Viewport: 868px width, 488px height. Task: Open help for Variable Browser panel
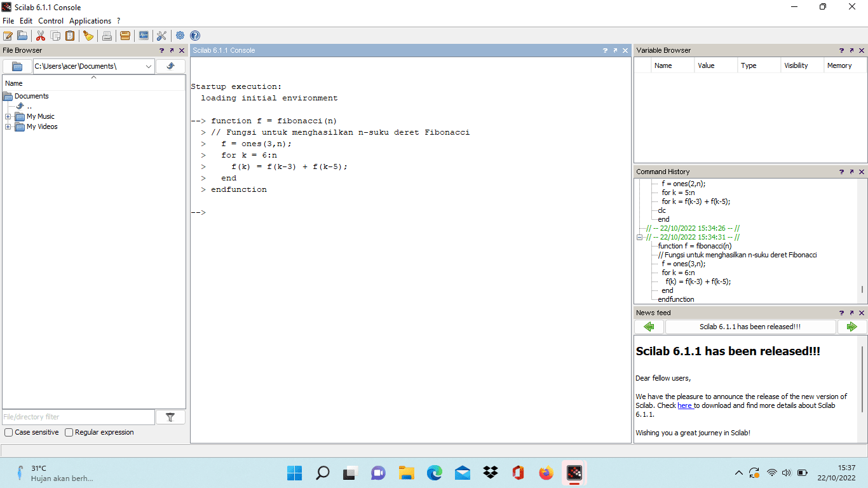pos(841,50)
